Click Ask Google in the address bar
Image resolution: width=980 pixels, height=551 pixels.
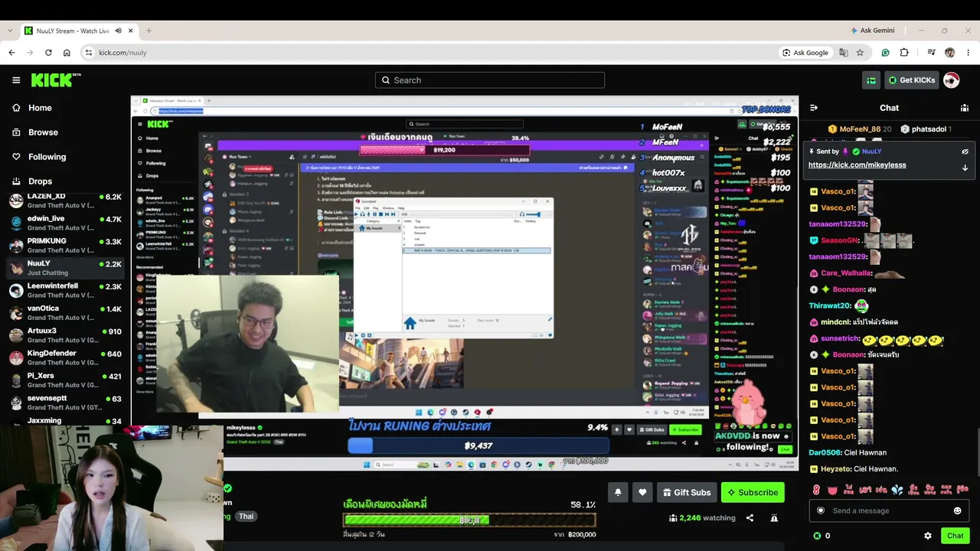805,52
